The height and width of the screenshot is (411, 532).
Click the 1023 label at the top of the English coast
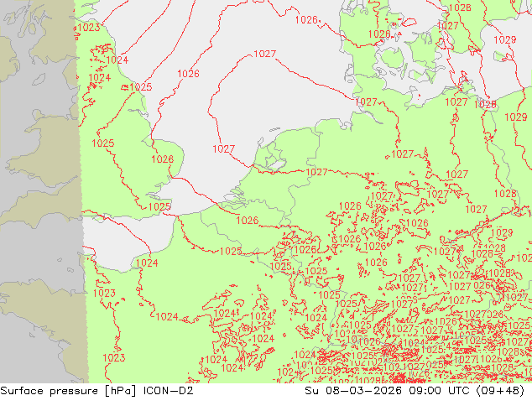[x=89, y=28]
